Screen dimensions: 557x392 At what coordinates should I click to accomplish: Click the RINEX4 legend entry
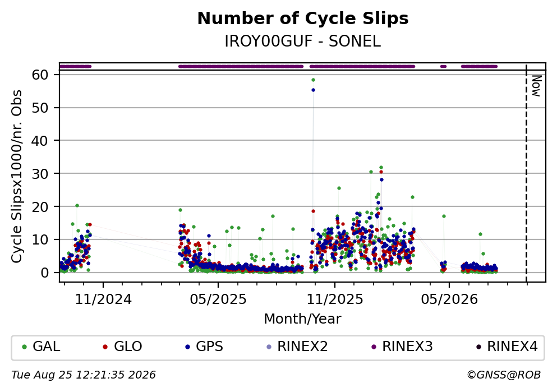[507, 347]
